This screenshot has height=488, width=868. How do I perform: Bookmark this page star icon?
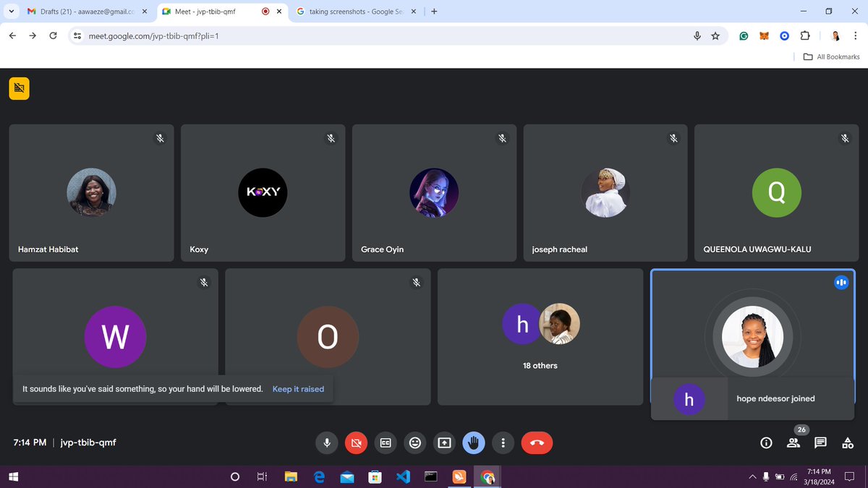(715, 35)
